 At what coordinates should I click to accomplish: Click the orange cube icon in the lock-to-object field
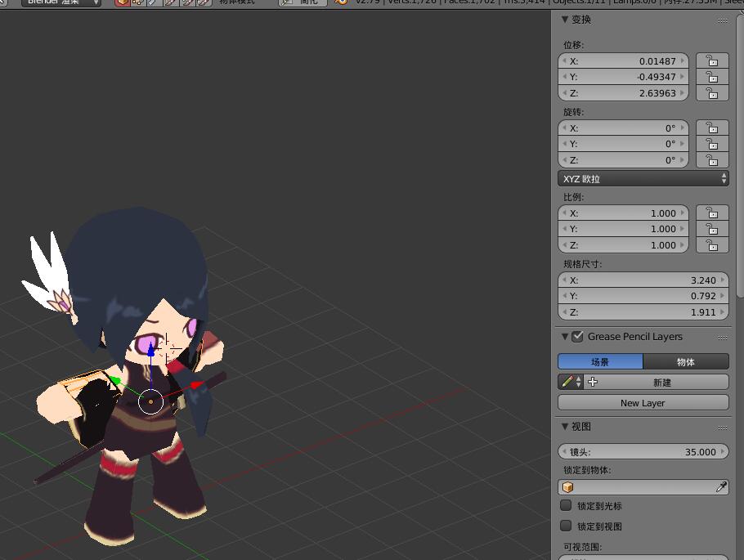point(567,487)
